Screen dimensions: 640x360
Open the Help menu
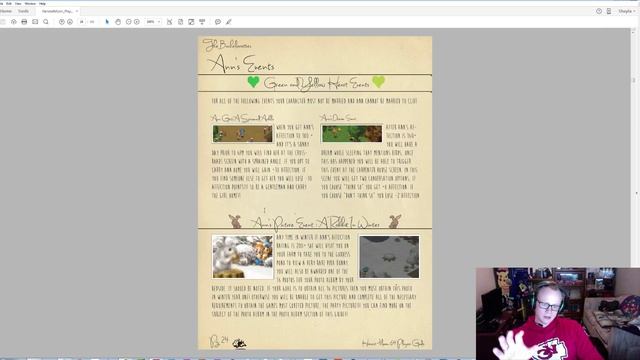click(x=42, y=3)
